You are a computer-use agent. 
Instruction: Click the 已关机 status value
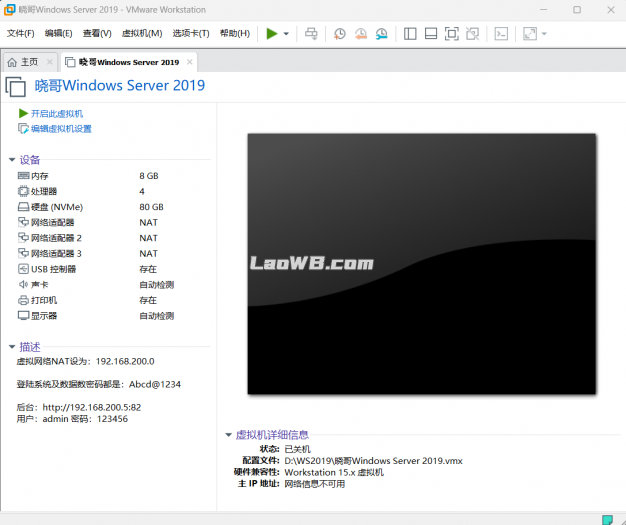point(297,449)
